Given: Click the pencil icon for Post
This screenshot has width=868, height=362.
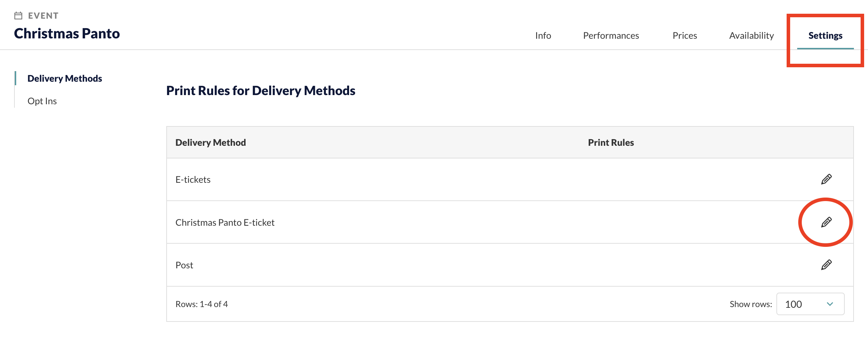Looking at the screenshot, I should (826, 265).
